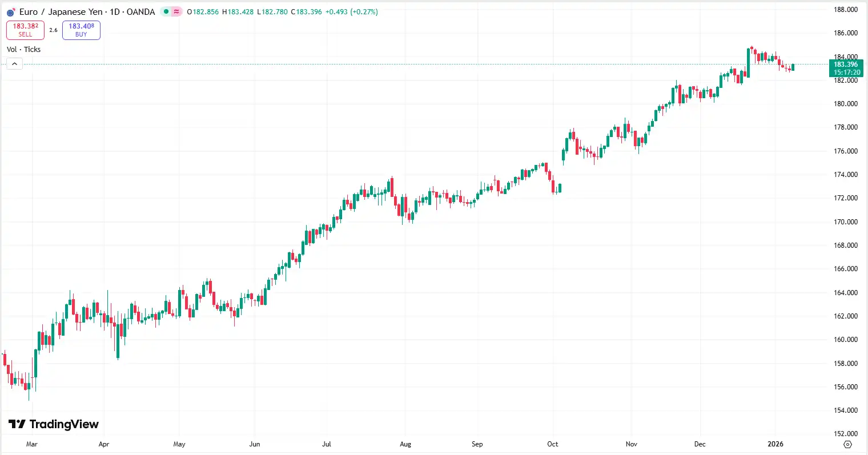Click the close value C183.396 in legend
Screen dimensions: 868x455
(x=306, y=11)
